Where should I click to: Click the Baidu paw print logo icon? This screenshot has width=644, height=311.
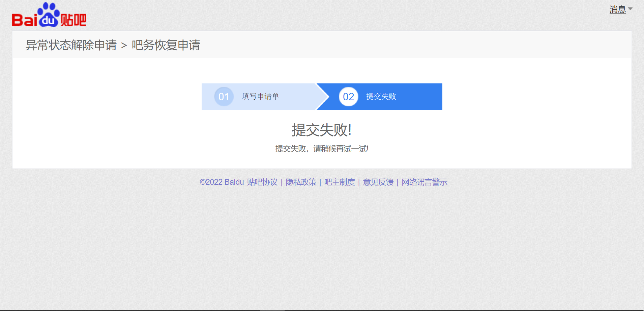pyautogui.click(x=49, y=15)
